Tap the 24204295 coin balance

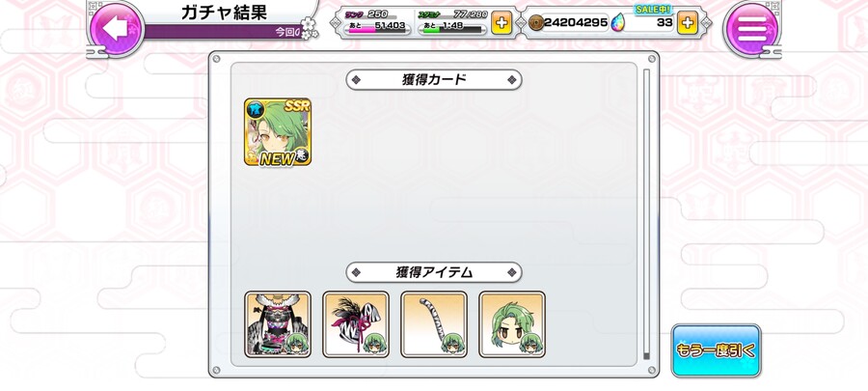pos(576,23)
